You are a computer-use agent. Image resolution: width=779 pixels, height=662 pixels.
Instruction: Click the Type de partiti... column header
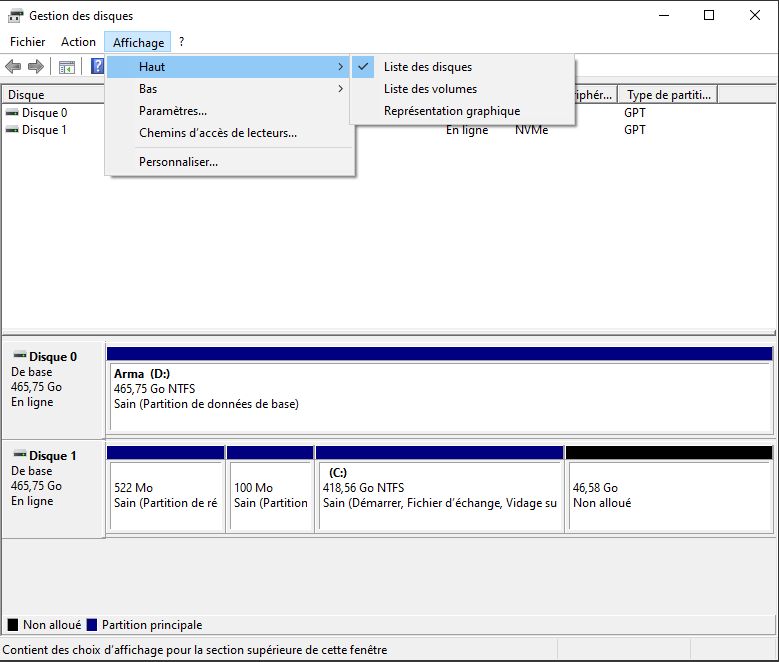[668, 94]
